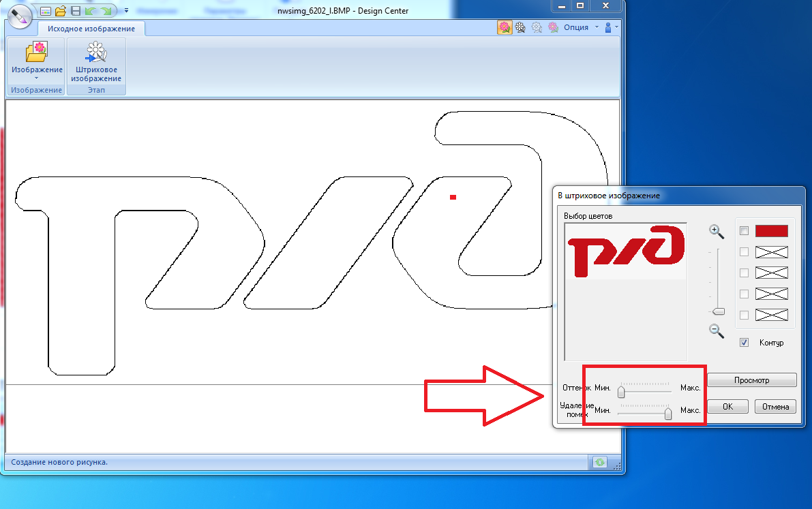Click the zoom out magnifier in dialog
Screen dimensions: 812x509
pos(716,330)
